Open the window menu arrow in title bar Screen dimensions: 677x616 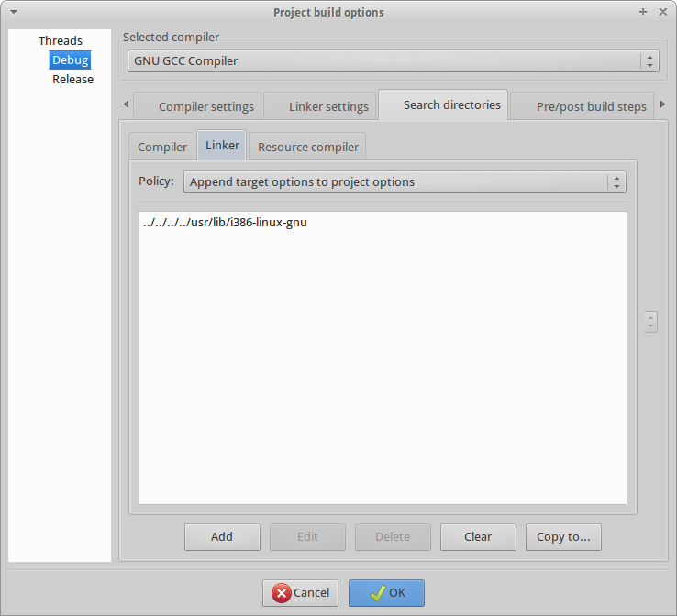point(14,12)
